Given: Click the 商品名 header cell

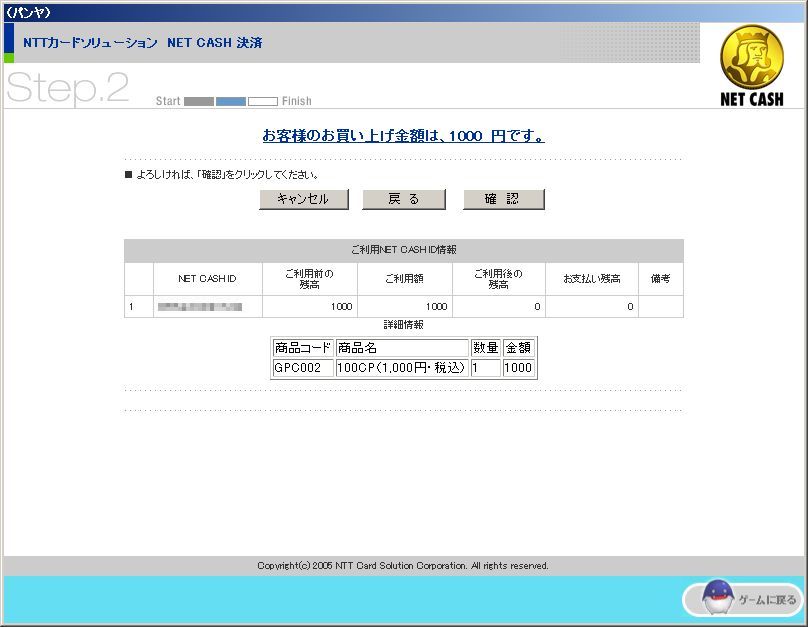Looking at the screenshot, I should pos(402,348).
